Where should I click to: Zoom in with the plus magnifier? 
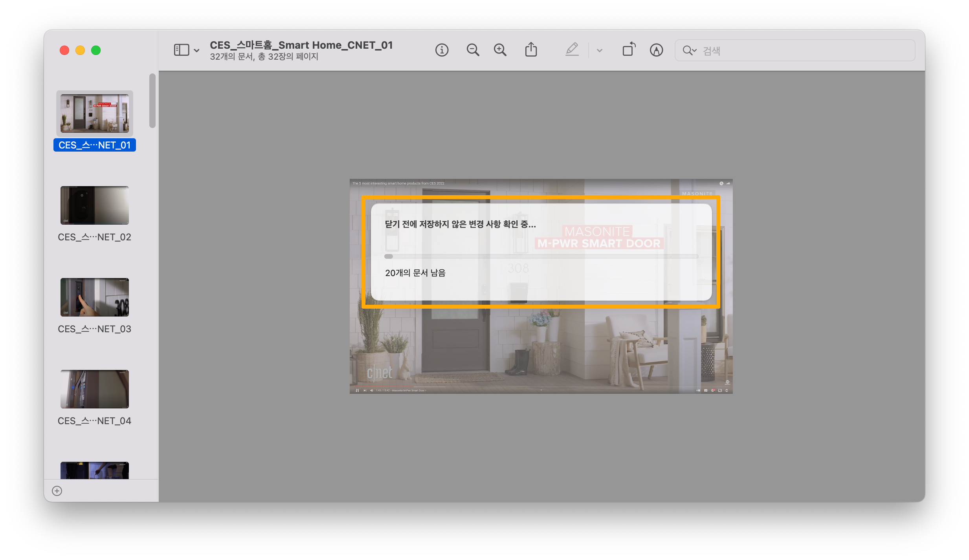click(500, 50)
